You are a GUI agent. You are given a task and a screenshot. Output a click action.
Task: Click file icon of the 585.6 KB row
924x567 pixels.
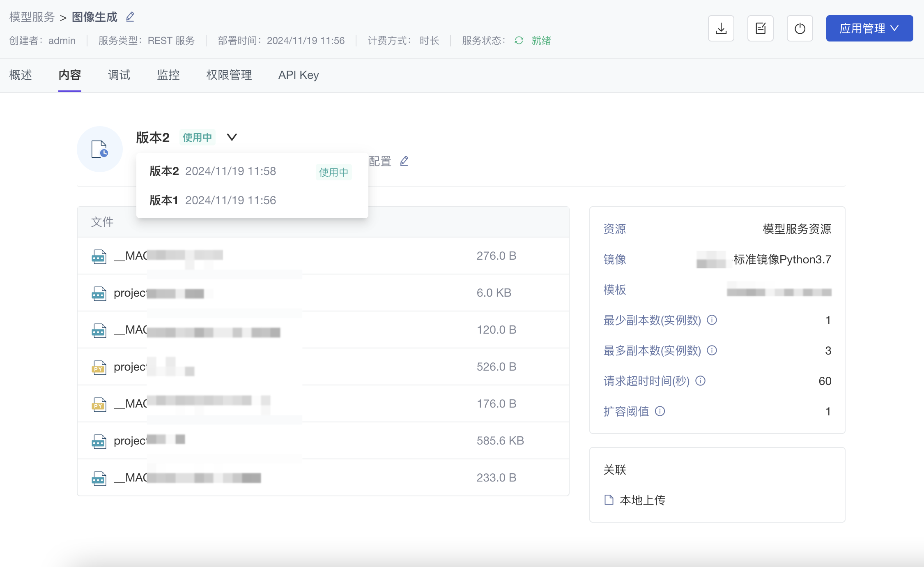click(99, 441)
